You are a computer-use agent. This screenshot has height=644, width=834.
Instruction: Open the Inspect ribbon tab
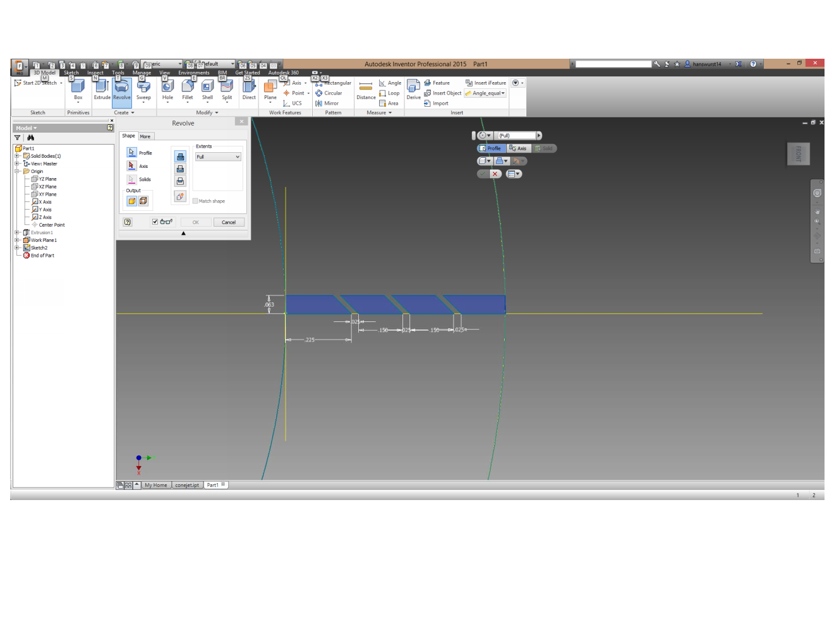[95, 72]
